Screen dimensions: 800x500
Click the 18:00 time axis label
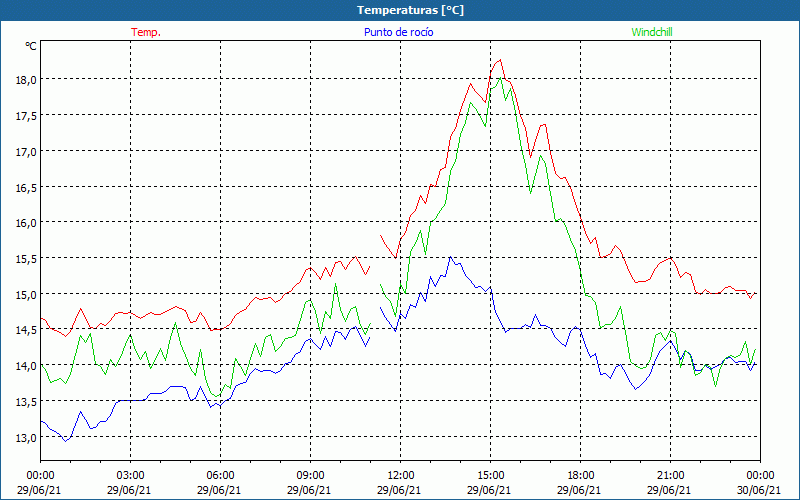click(580, 476)
